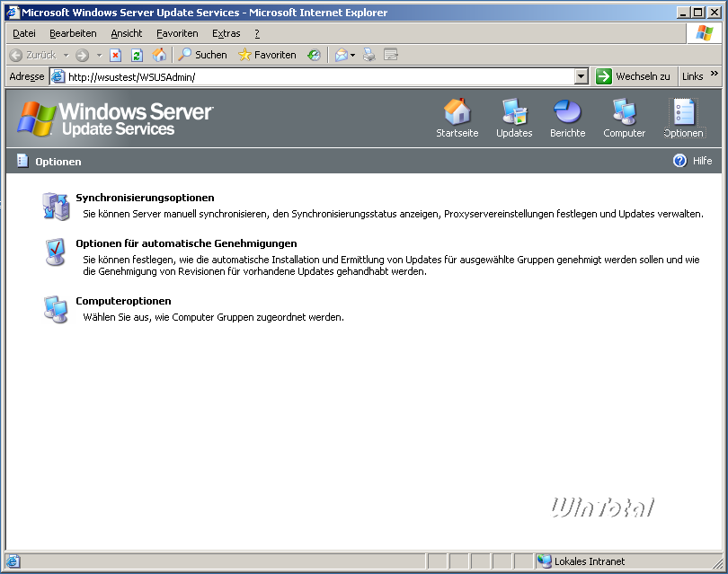Viewport: 728px width, 574px height.
Task: Expand the Links toolbar chevron
Action: (x=715, y=74)
